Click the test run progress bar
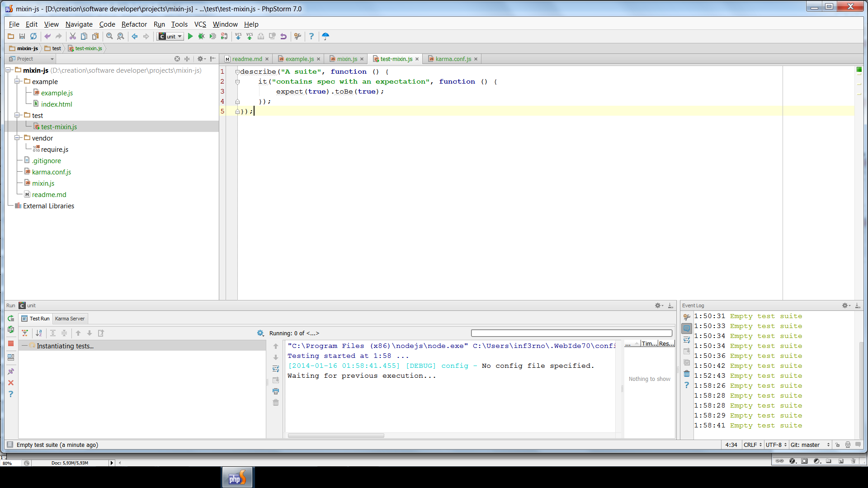This screenshot has height=488, width=868. pyautogui.click(x=571, y=333)
